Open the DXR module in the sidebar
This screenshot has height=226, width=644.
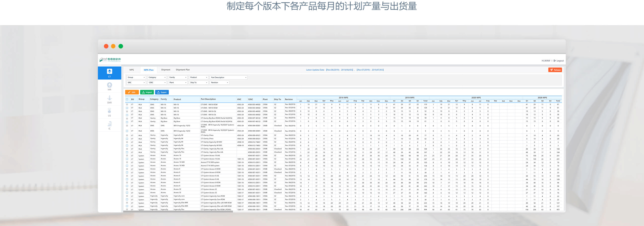tap(109, 99)
